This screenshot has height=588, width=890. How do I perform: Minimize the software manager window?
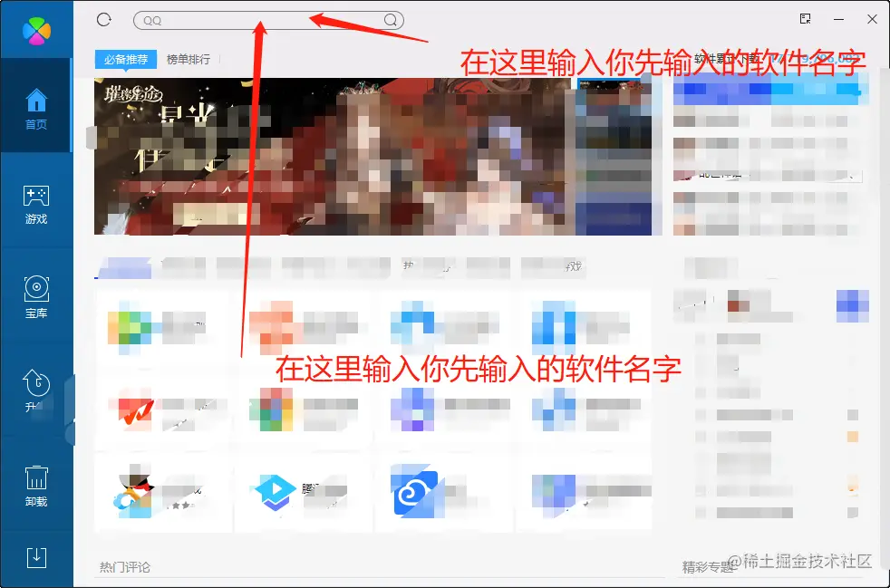[838, 19]
